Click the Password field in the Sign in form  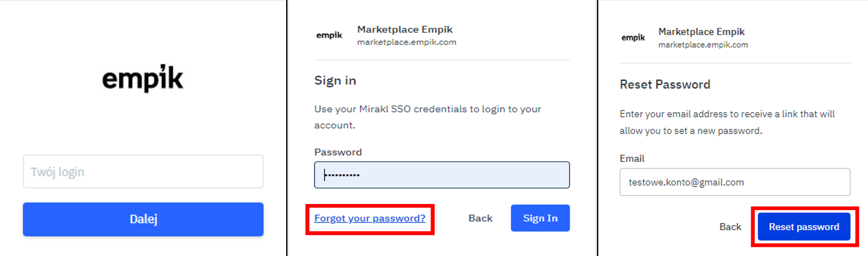pos(441,175)
